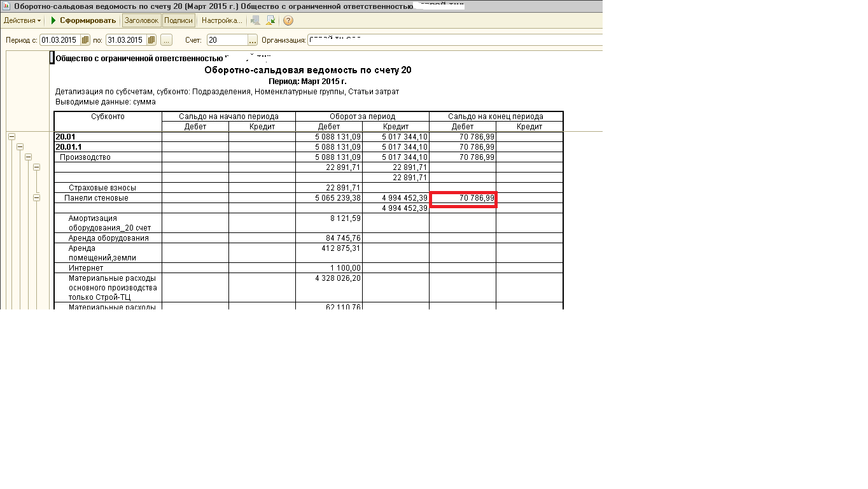The height and width of the screenshot is (489, 868).
Task: Collapse the Панели стеновые group
Action: coord(36,198)
